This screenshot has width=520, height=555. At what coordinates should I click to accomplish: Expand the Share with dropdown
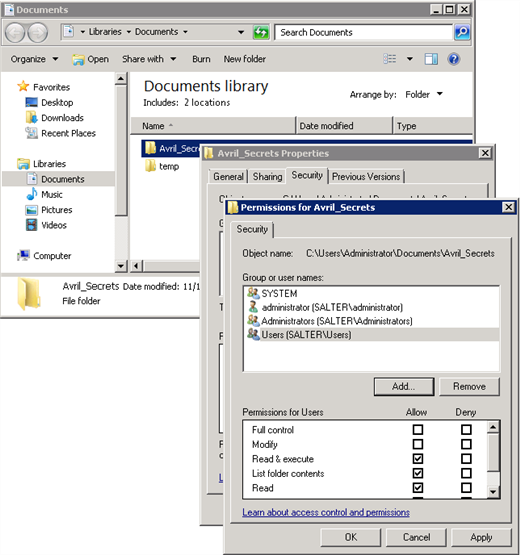tap(149, 59)
